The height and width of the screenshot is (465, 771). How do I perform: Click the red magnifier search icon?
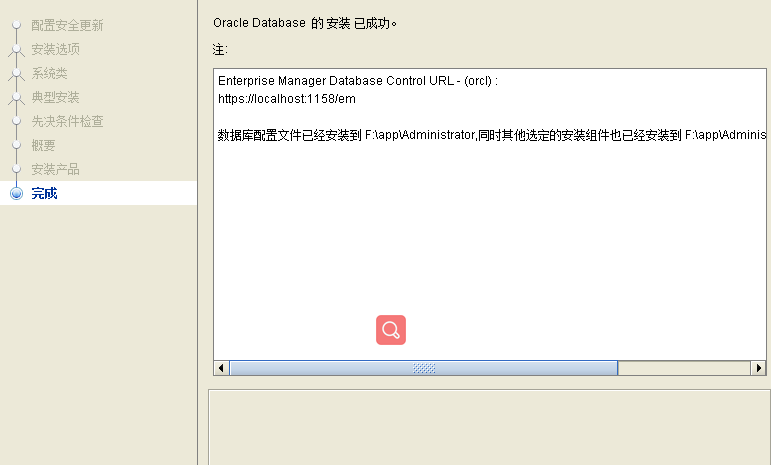[x=391, y=330]
